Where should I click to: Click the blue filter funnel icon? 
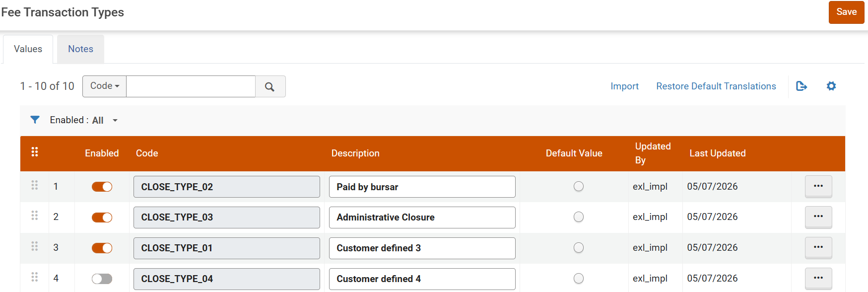(x=35, y=120)
